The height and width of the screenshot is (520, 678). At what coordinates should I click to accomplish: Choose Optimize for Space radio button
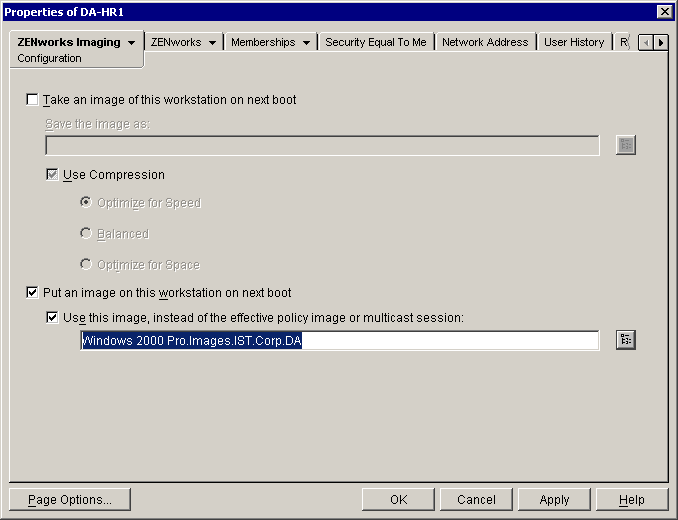pyautogui.click(x=86, y=264)
